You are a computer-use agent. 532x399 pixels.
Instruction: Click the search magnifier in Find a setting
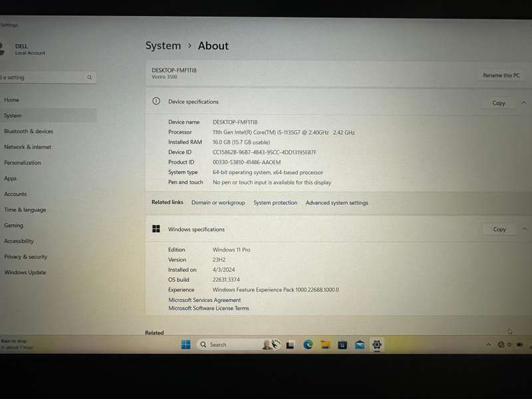pos(89,77)
